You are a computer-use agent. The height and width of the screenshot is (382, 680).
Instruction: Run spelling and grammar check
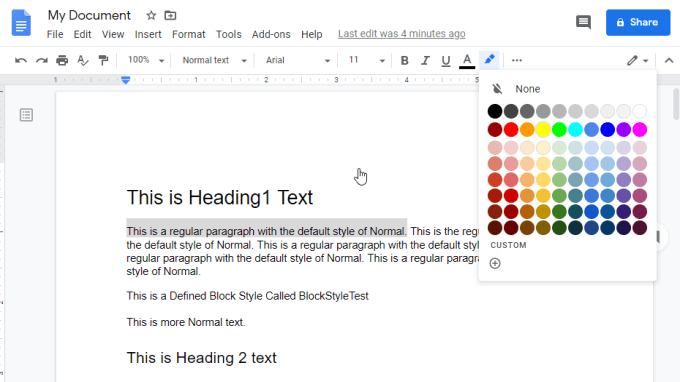[82, 60]
